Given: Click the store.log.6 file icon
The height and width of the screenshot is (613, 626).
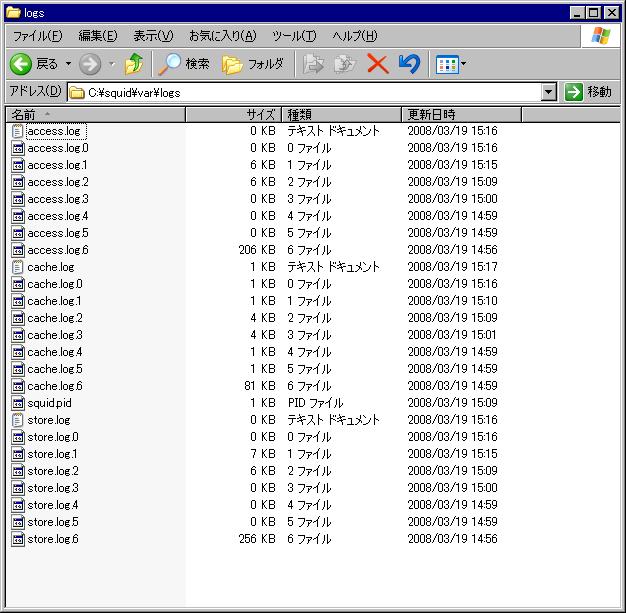Looking at the screenshot, I should pyautogui.click(x=18, y=539).
